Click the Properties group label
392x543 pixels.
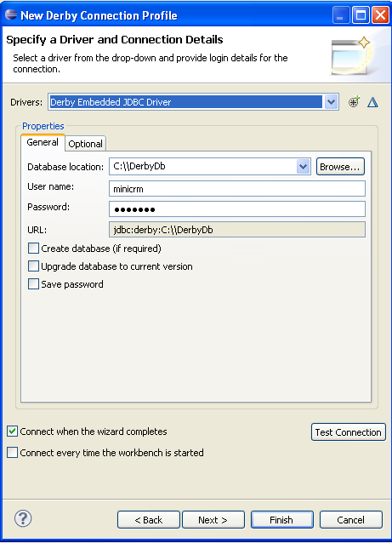coord(43,126)
